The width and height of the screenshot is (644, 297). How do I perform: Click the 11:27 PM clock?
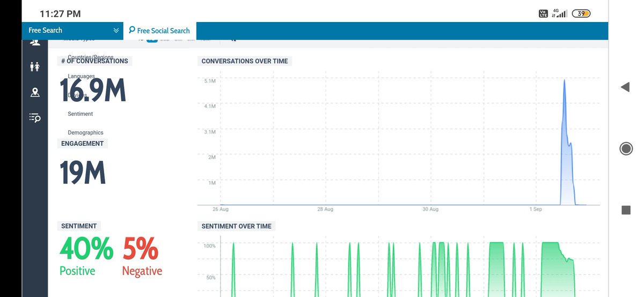tap(61, 14)
